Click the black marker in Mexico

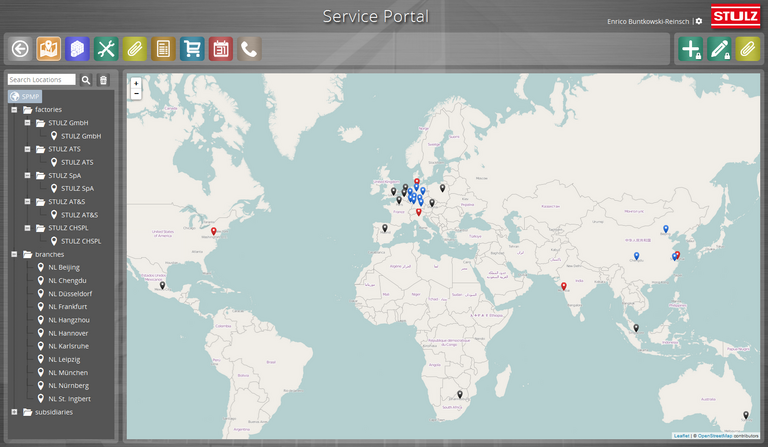click(x=162, y=285)
